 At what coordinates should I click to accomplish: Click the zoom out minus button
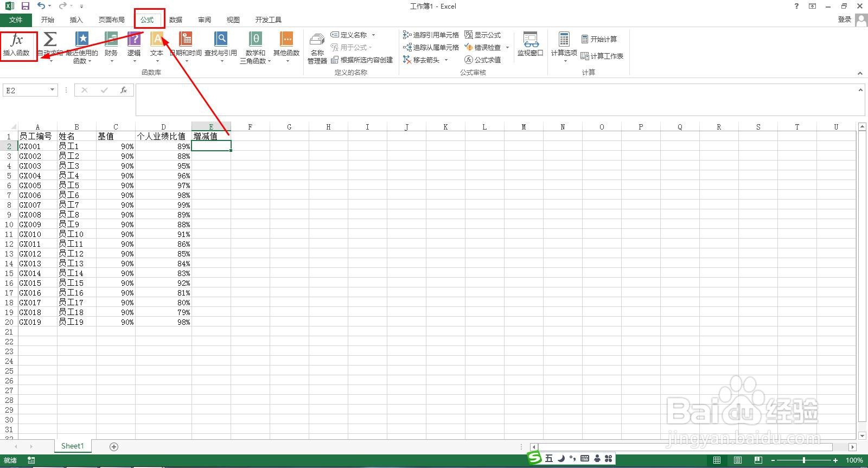773,460
